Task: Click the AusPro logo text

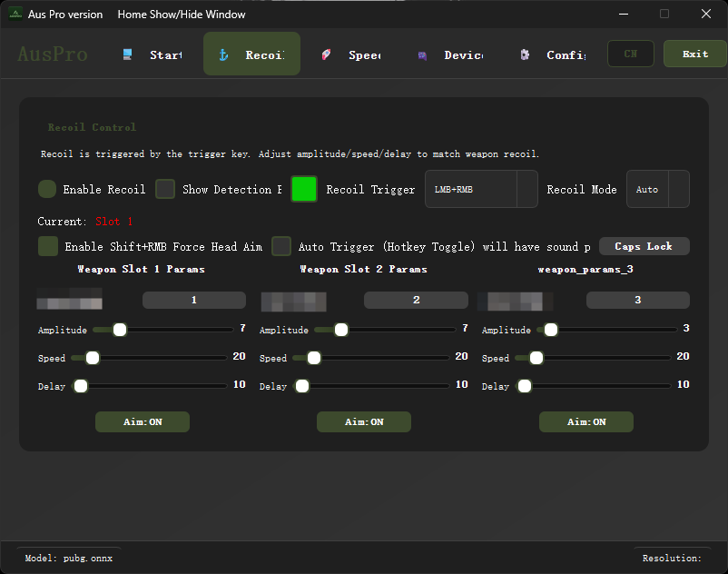Action: click(53, 54)
